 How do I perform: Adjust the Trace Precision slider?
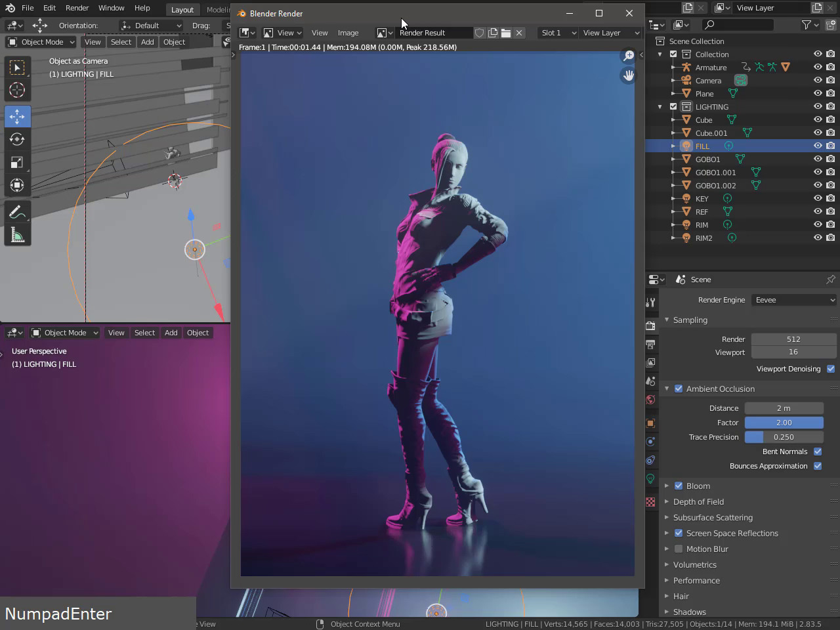(784, 437)
